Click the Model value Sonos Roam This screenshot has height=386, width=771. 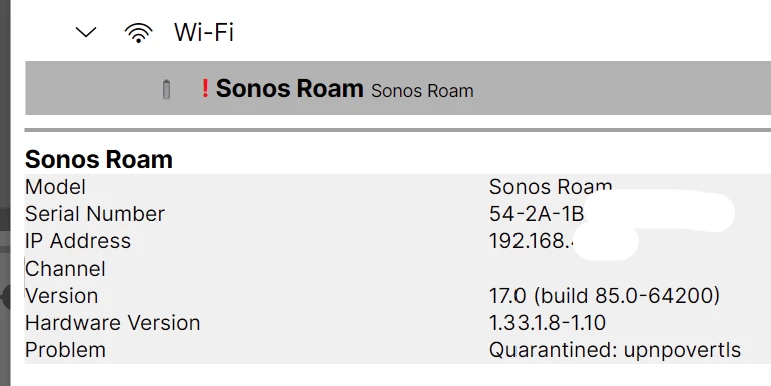coord(550,187)
